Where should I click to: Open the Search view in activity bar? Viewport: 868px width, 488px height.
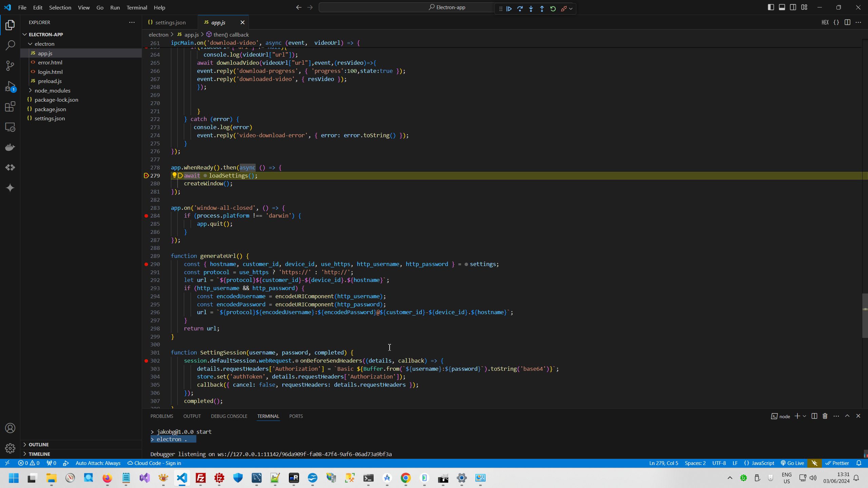10,45
